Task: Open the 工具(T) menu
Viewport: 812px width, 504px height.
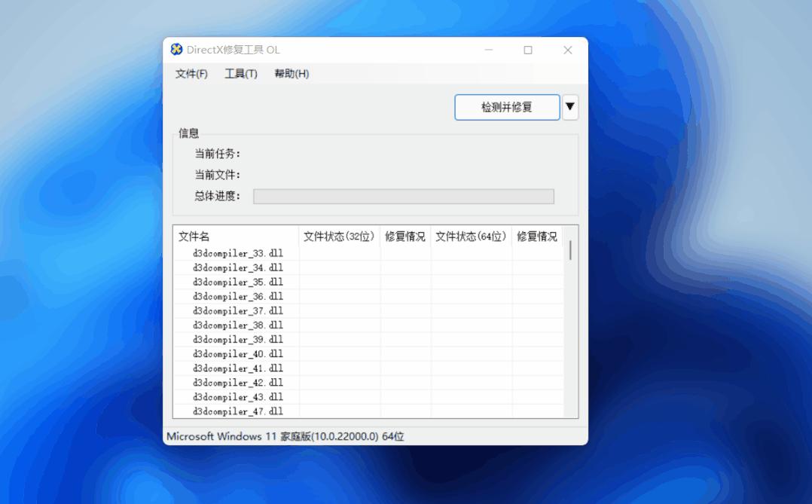Action: click(x=241, y=74)
